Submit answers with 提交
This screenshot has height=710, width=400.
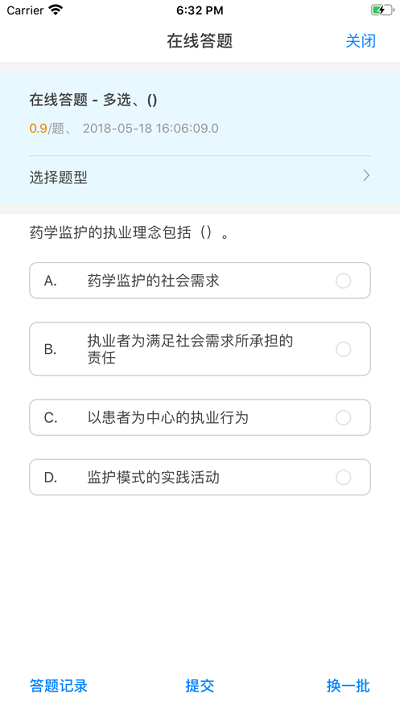(x=200, y=686)
